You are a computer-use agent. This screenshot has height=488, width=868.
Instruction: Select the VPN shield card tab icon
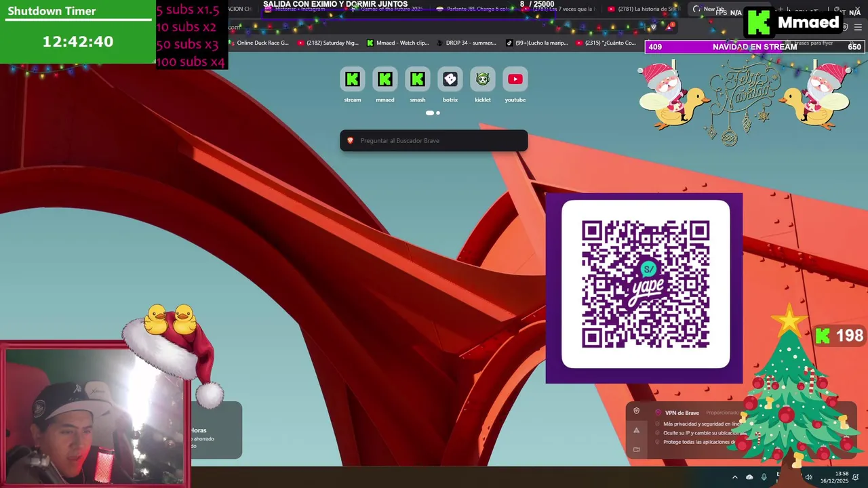[x=636, y=411]
